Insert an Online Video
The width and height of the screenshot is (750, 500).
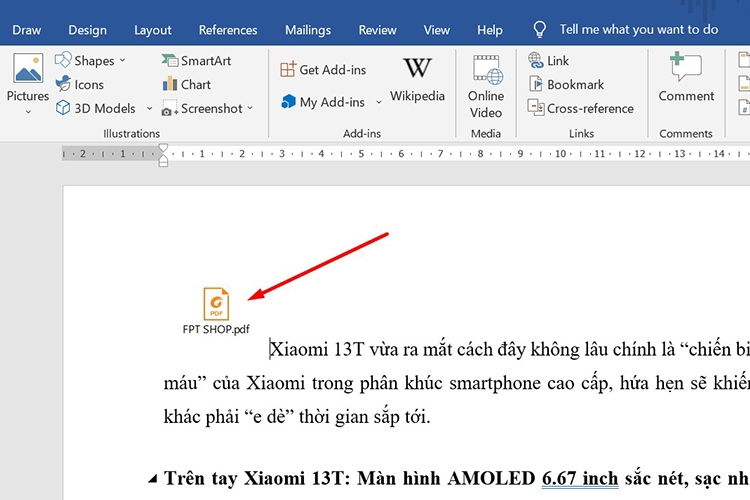[485, 86]
